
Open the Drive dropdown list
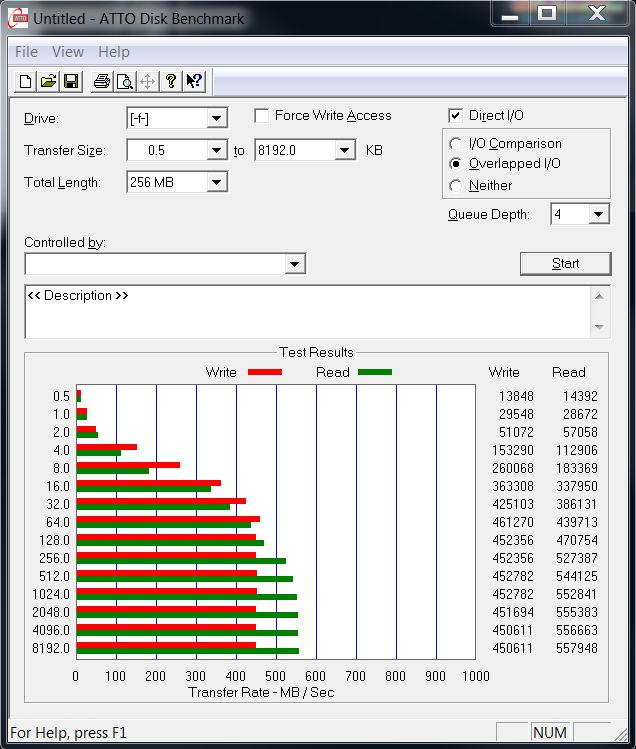pos(217,119)
